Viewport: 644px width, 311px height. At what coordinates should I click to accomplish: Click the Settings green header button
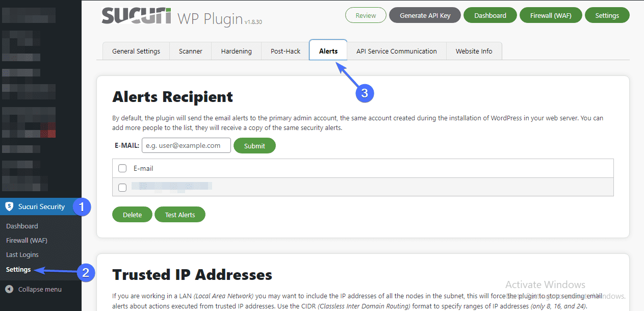(607, 15)
